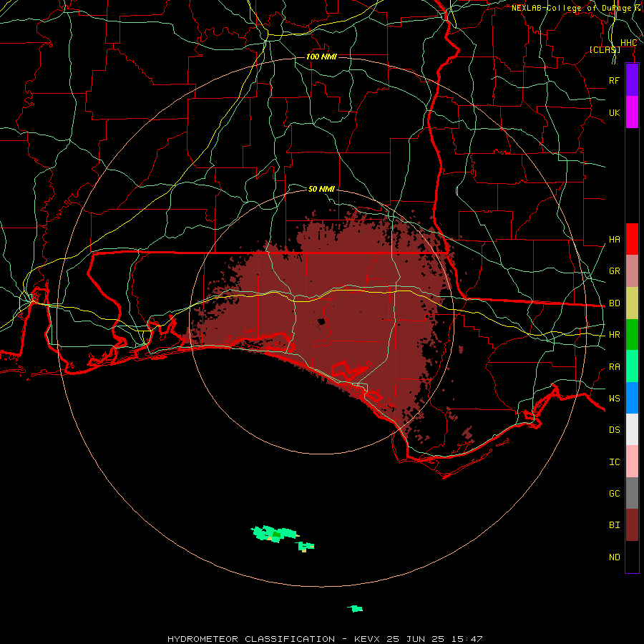644x644 pixels.
Task: Select the IC light pink legend swatch
Action: tap(632, 462)
